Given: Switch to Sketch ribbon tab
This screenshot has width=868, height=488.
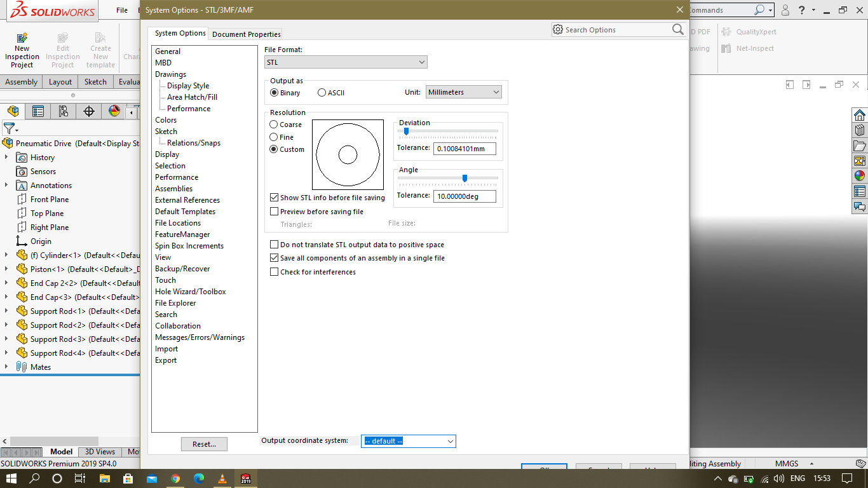Looking at the screenshot, I should [95, 81].
